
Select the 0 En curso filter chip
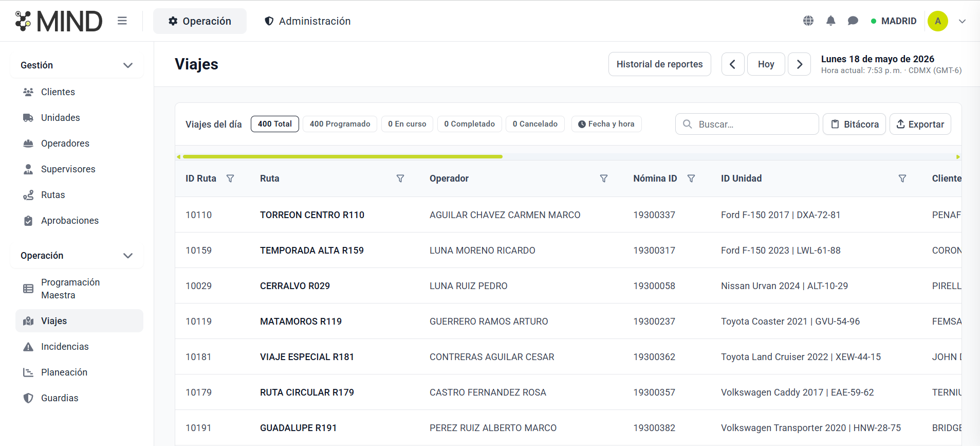point(407,124)
